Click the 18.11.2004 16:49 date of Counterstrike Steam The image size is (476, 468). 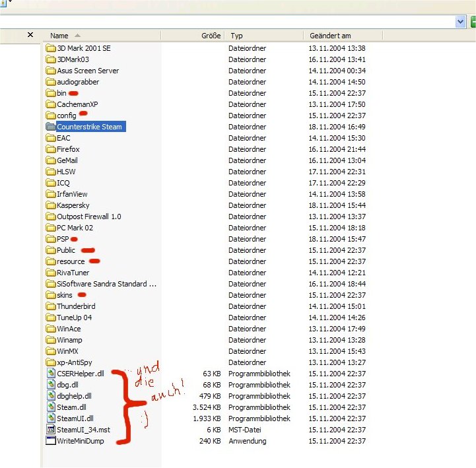pos(337,127)
